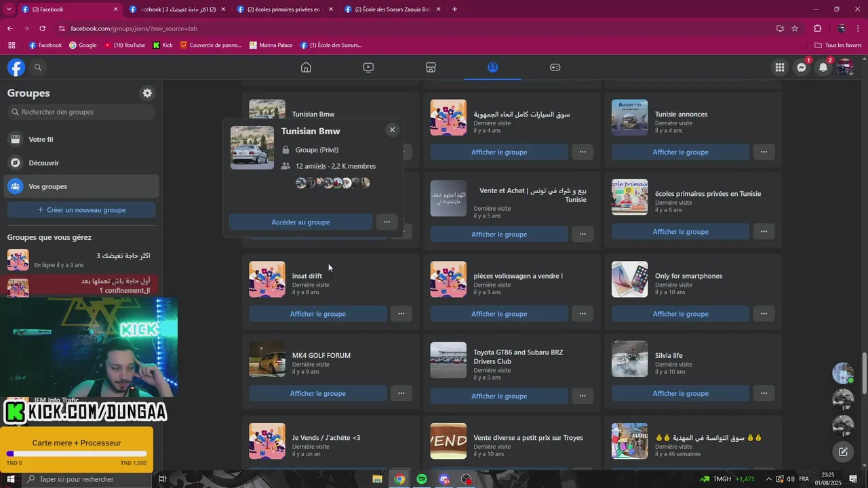
Task: Click Afficher le groupe for insat drift
Action: pos(318,314)
